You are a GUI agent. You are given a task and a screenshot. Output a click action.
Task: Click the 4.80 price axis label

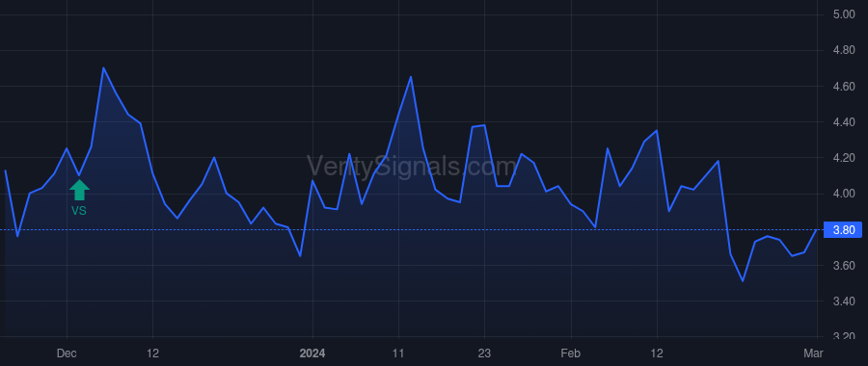click(x=844, y=50)
